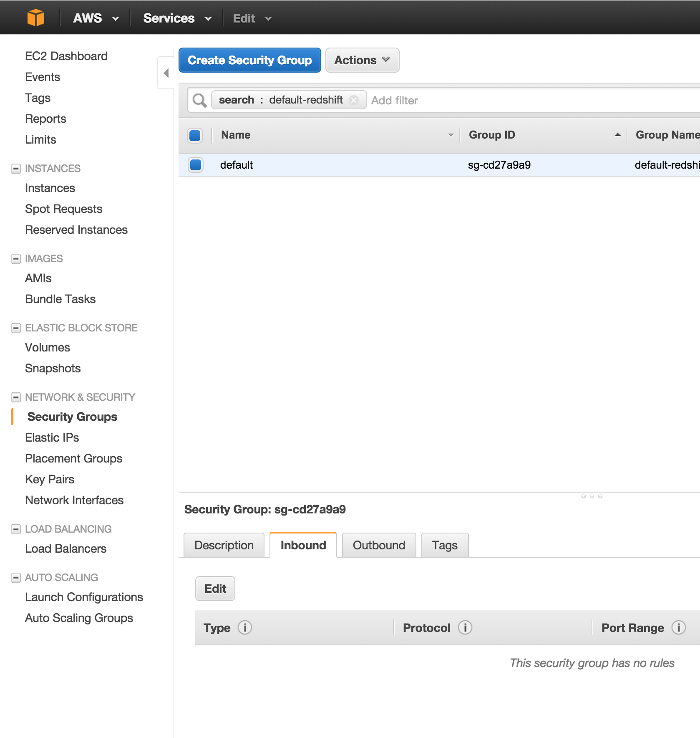Click the info icon next to Type
The width and height of the screenshot is (700, 738).
245,627
